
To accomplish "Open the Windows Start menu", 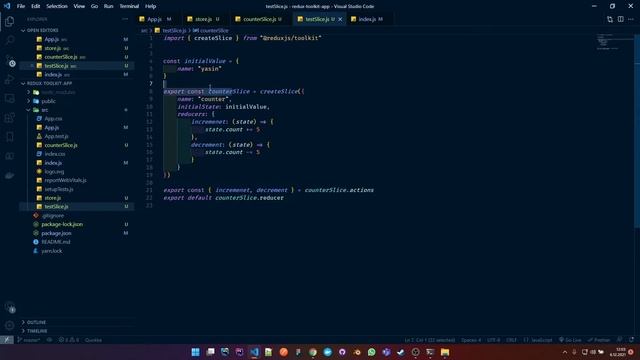I will tap(196, 352).
